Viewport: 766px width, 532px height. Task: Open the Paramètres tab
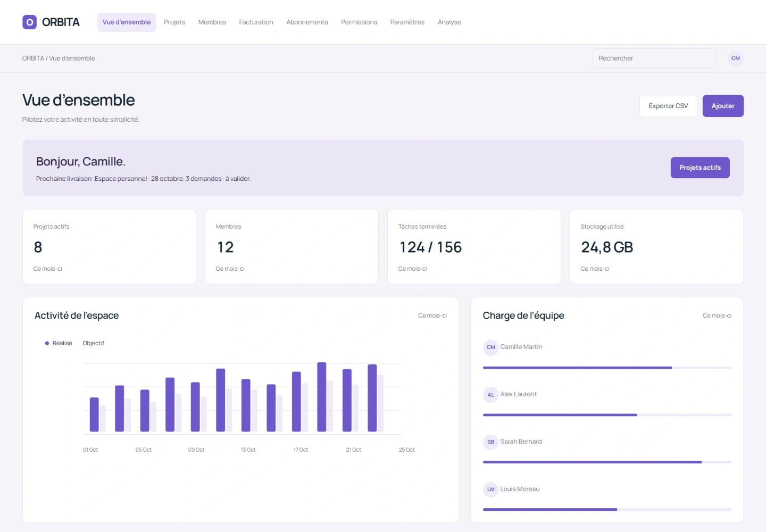(407, 22)
